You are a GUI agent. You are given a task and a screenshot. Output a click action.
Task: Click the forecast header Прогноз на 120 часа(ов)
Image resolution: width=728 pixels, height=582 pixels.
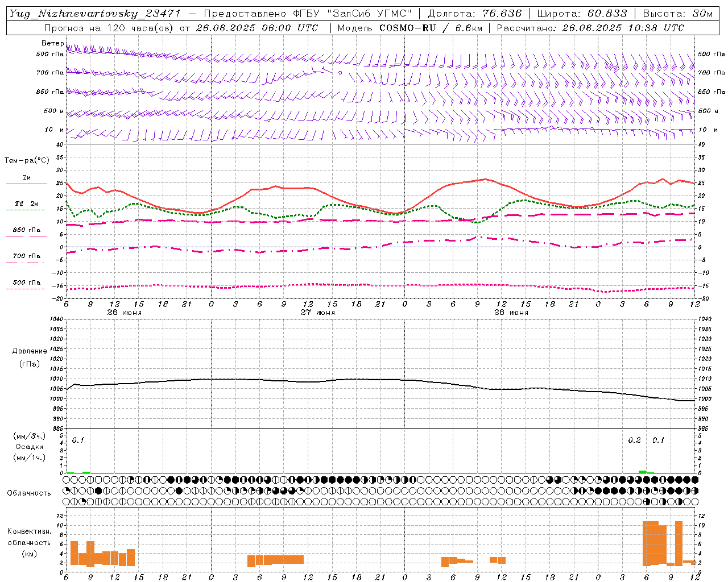point(110,28)
